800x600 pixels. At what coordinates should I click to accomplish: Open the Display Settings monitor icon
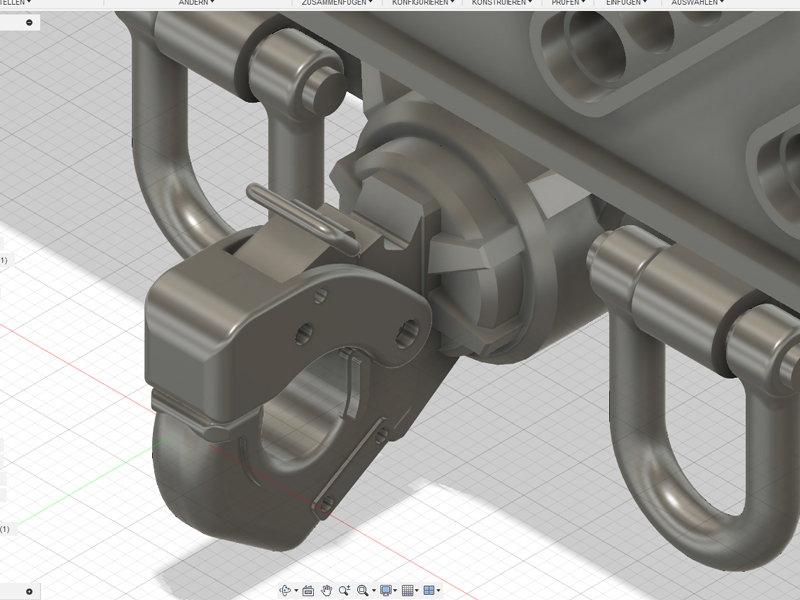386,591
